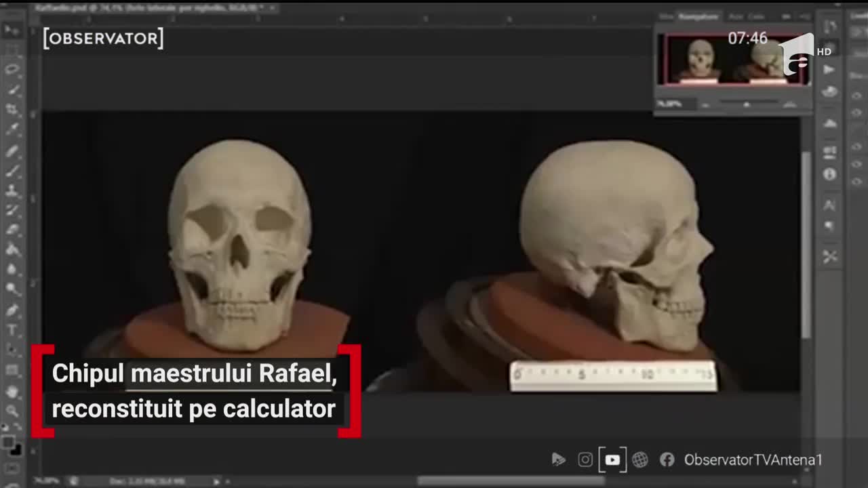Screen dimensions: 868x488
Task: Select the Move tool in Photoshop toolbar
Action: (12, 30)
